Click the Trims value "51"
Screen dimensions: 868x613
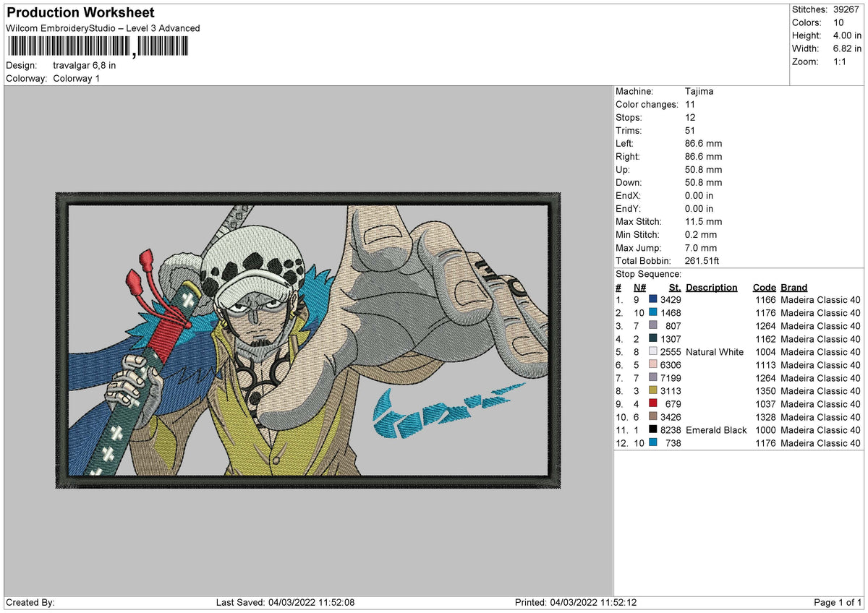pyautogui.click(x=690, y=130)
